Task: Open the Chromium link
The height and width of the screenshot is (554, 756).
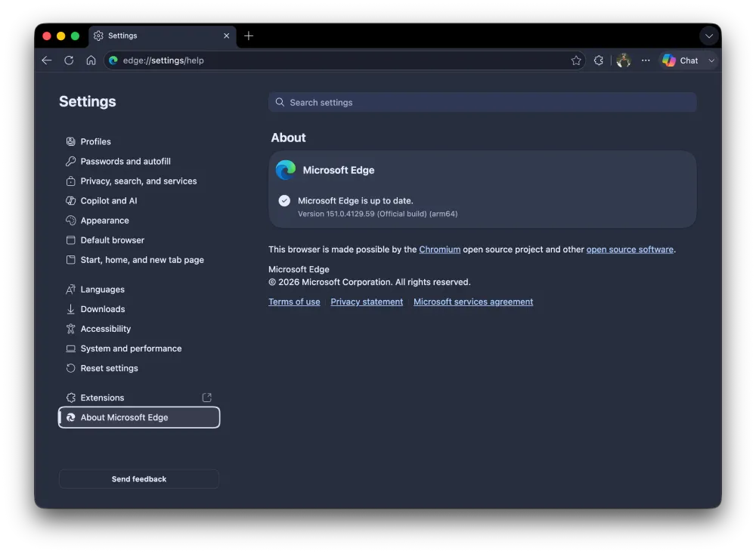Action: pyautogui.click(x=439, y=249)
